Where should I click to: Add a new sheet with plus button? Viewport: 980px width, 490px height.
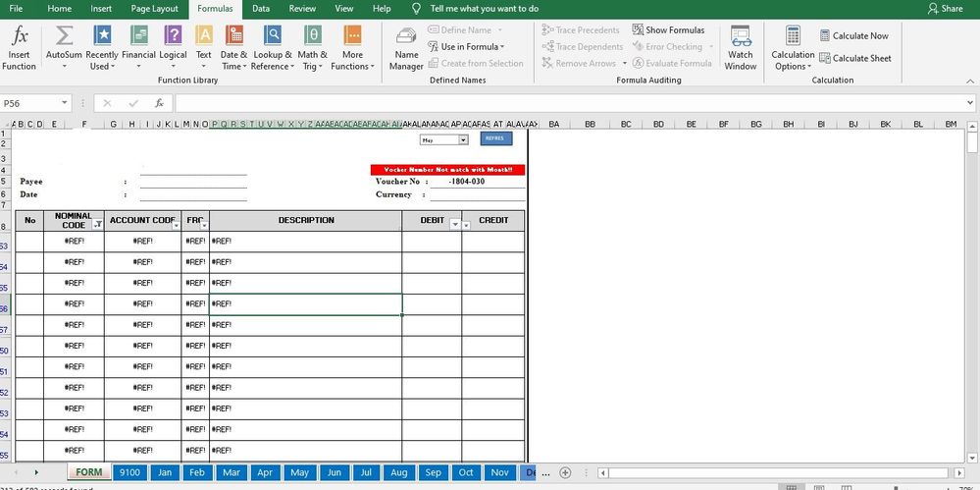tap(565, 472)
